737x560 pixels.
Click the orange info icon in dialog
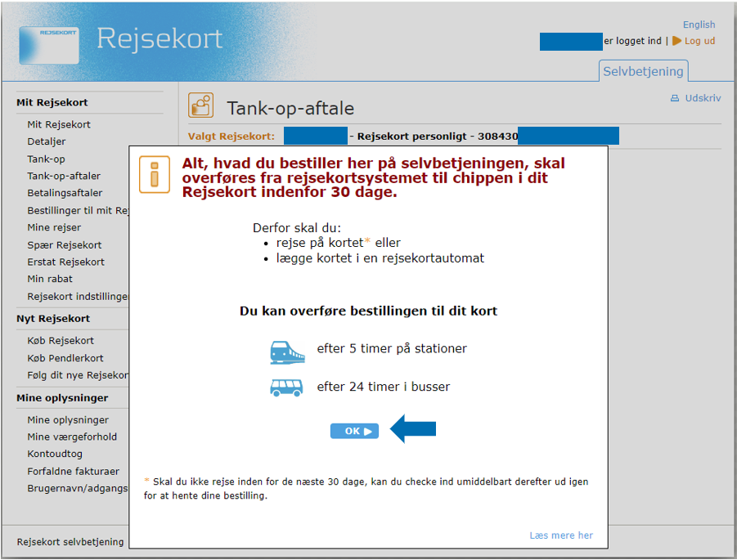pos(155,175)
